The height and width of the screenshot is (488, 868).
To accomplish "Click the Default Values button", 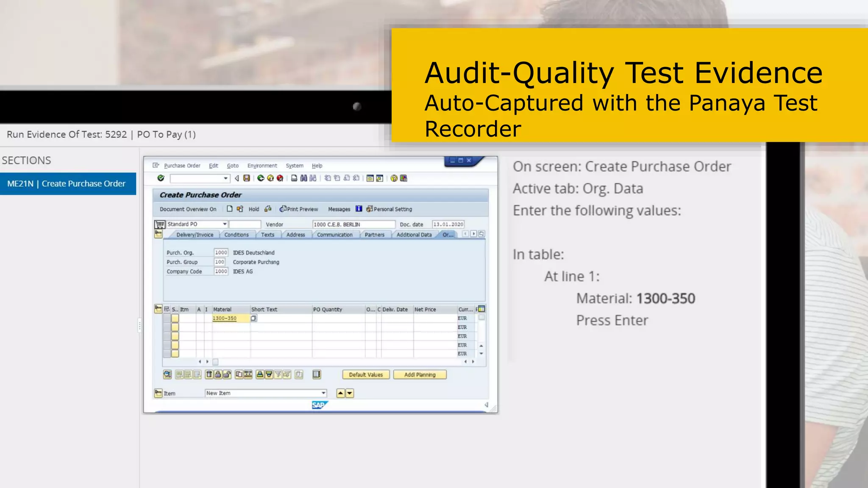I will 366,374.
